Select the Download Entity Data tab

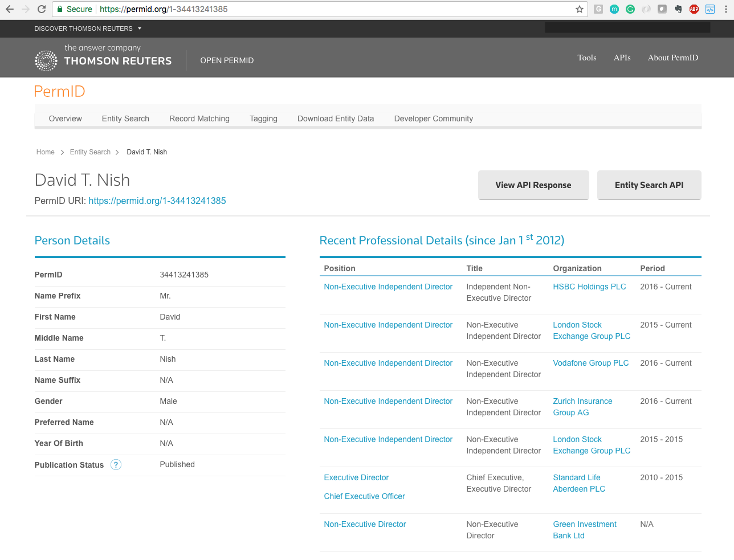point(336,118)
